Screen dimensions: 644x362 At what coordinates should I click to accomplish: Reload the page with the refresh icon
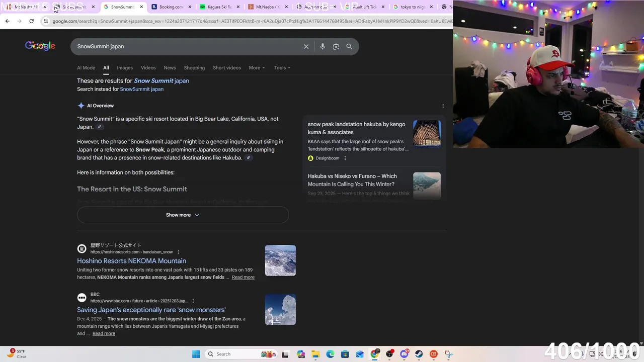pos(31,21)
